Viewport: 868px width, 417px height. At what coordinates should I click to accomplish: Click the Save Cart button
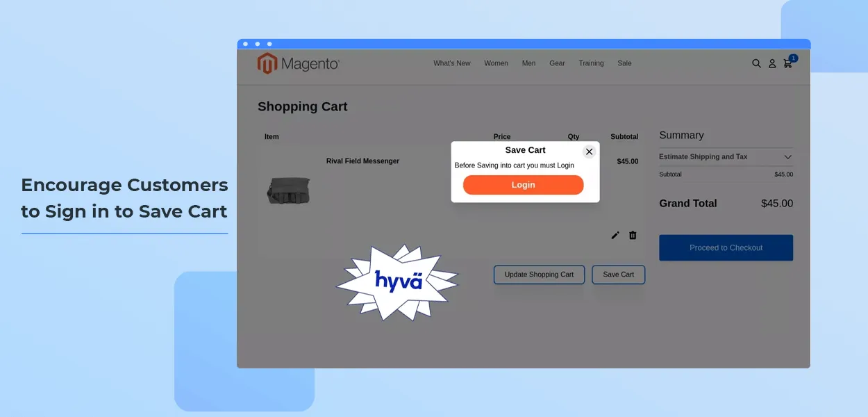618,275
